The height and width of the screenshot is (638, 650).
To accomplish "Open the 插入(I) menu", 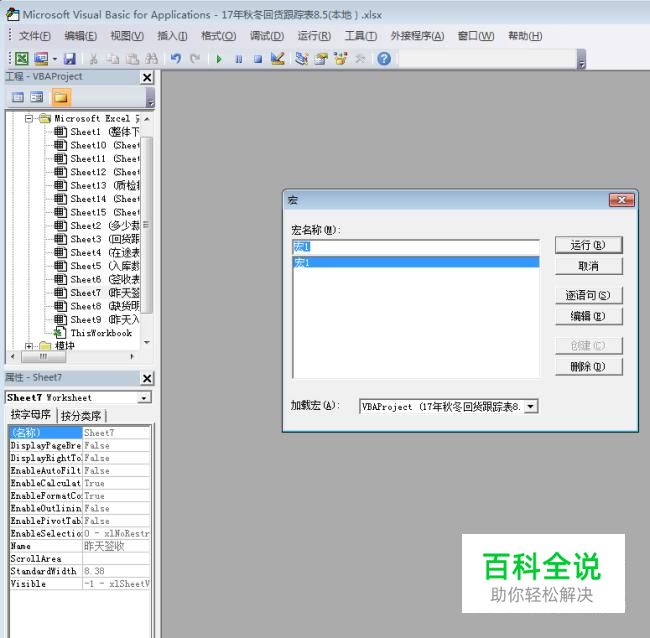I will (172, 36).
